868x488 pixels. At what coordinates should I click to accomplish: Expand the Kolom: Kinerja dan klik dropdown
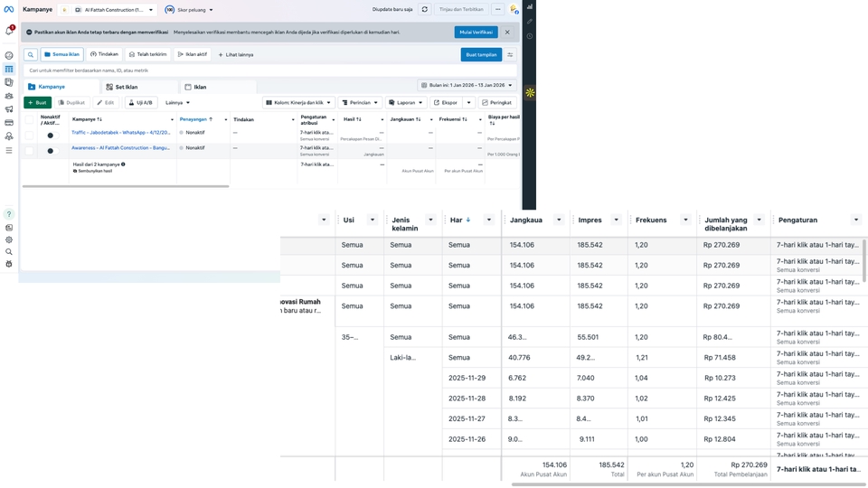pyautogui.click(x=298, y=103)
